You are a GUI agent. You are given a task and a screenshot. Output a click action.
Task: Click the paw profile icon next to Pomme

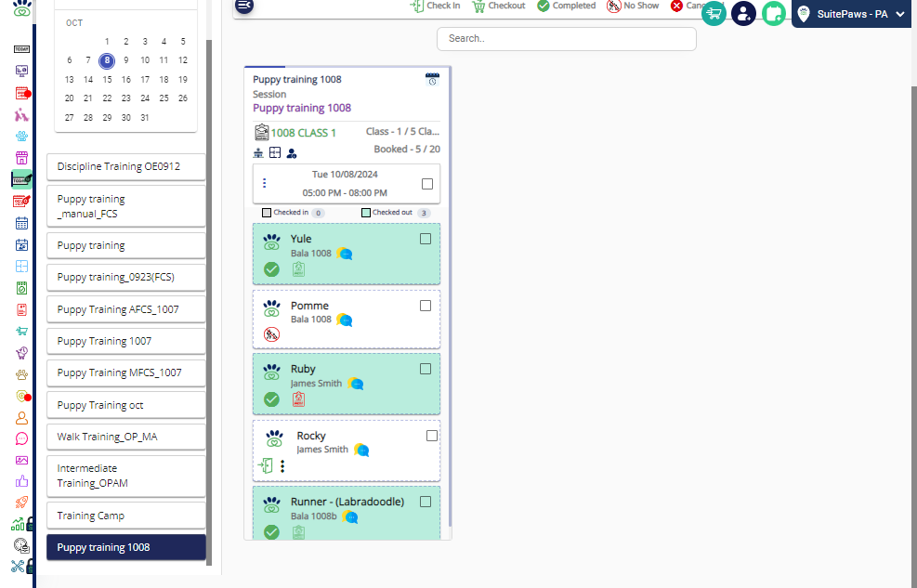[271, 307]
